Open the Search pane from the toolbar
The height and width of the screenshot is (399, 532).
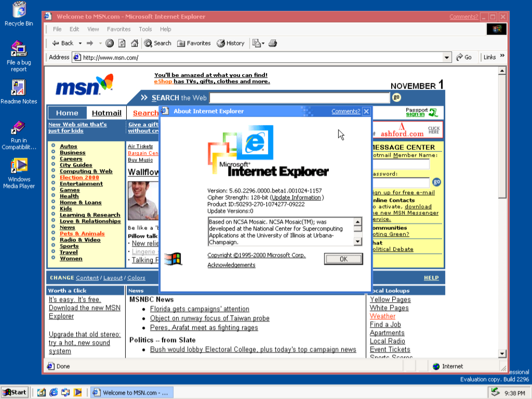(158, 43)
